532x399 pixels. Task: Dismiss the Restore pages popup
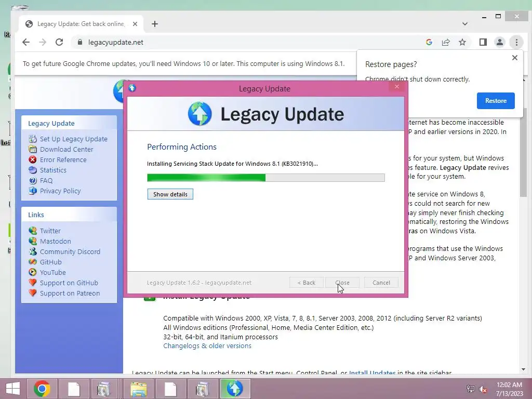tap(515, 58)
